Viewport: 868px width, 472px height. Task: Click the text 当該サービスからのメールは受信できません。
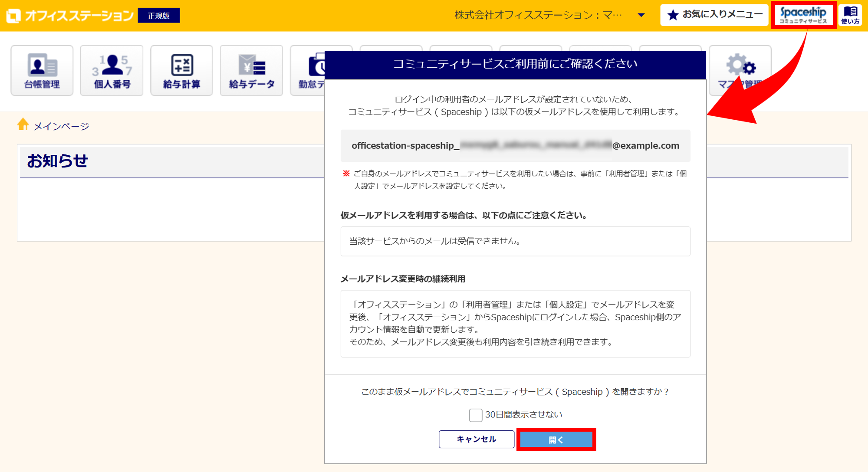pyautogui.click(x=435, y=241)
